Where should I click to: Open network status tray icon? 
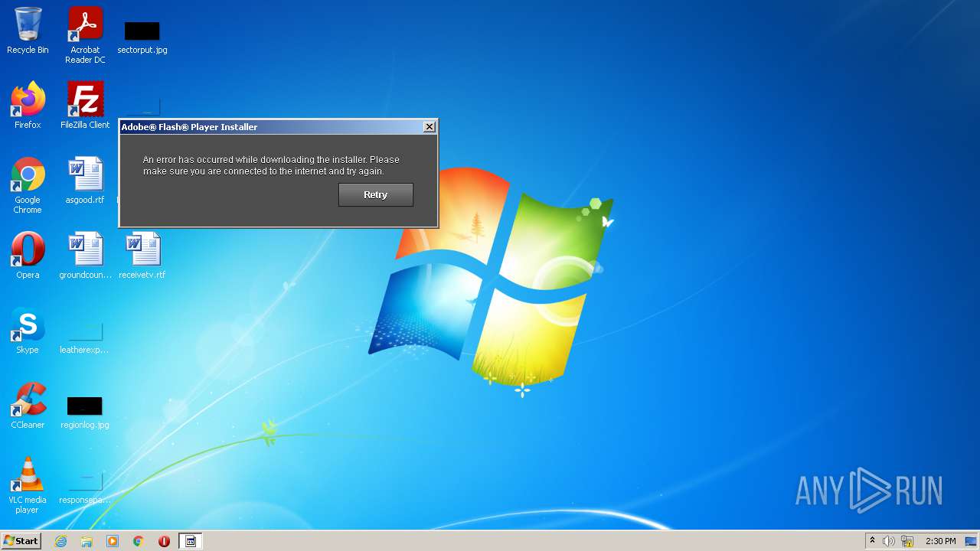[x=907, y=541]
